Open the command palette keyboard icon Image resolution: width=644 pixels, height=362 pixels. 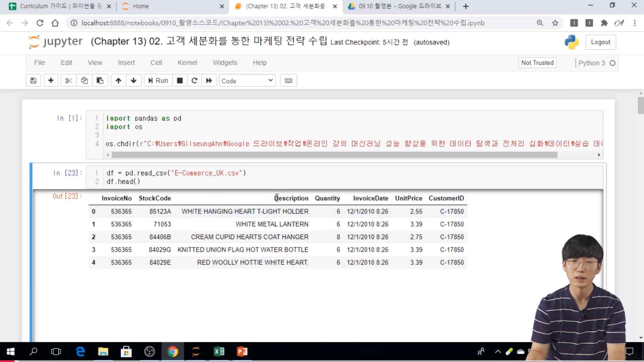(x=288, y=80)
